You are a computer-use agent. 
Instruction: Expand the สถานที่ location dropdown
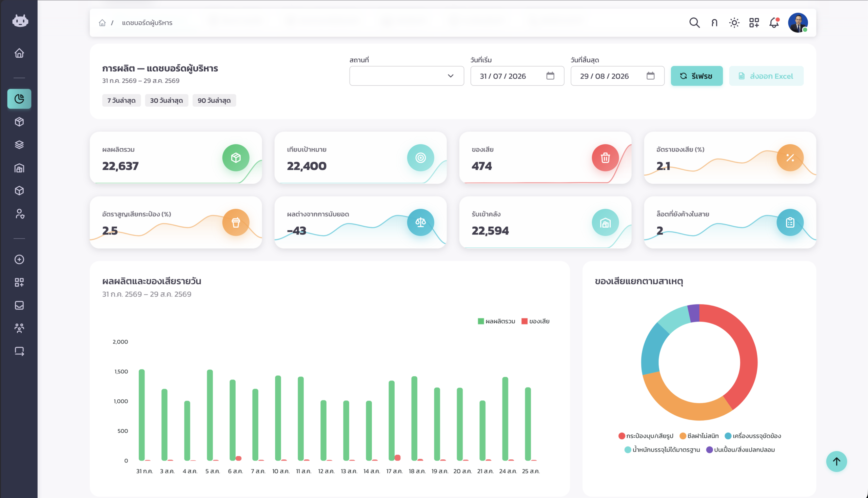point(407,76)
